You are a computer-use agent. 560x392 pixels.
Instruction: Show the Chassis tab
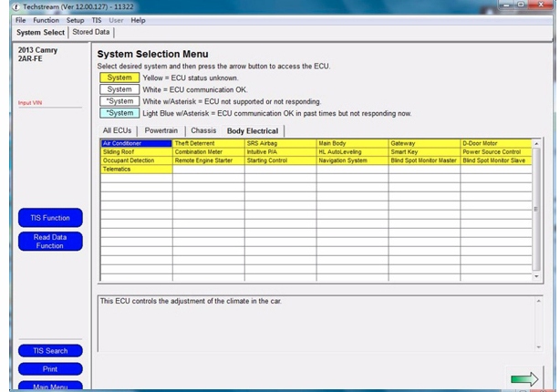point(203,130)
